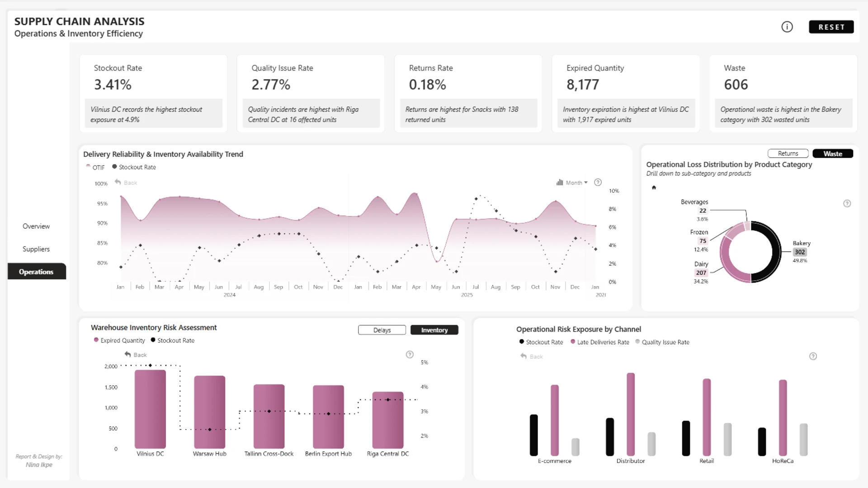Click the Nina Ikpe designer credit
The width and height of the screenshot is (868, 488).
point(39,465)
